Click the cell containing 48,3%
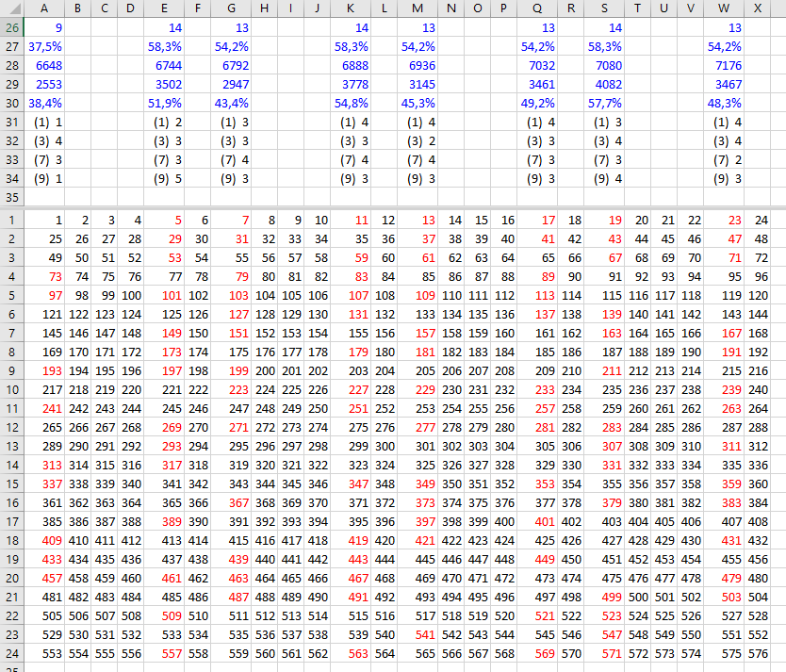 tap(724, 104)
